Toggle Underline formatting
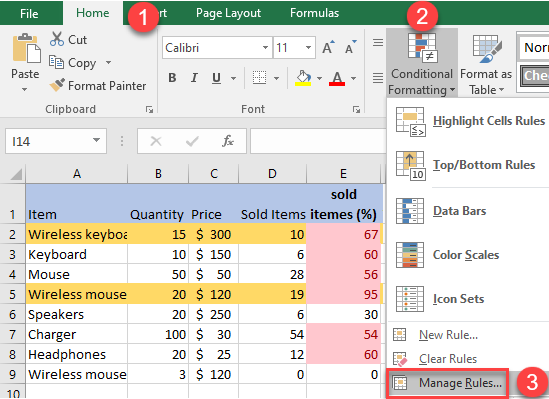This screenshot has height=399, width=549. pyautogui.click(x=216, y=78)
